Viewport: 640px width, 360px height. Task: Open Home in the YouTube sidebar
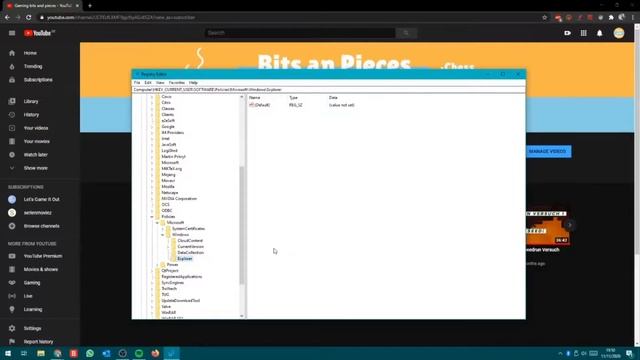30,53
